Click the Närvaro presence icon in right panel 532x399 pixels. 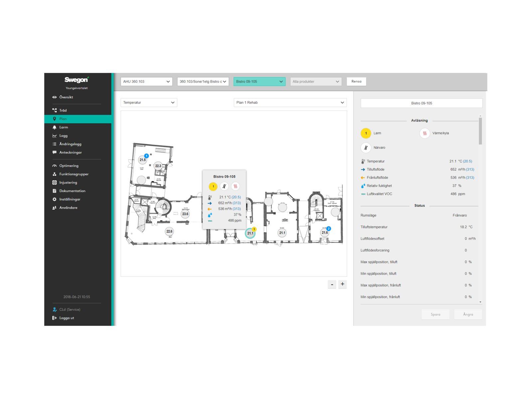pos(366,147)
